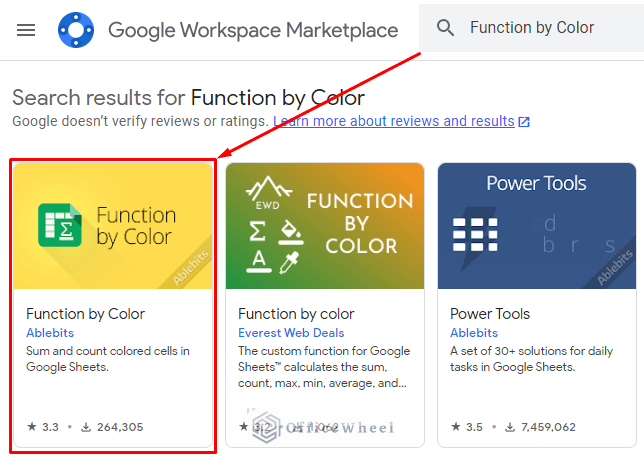Click the download icon next to 264,305
This screenshot has width=644, height=466.
85,427
